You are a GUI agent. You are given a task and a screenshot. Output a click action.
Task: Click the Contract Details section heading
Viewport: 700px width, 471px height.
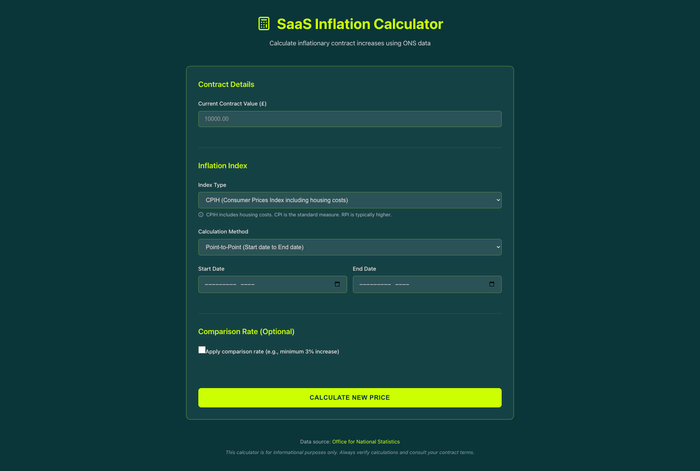226,85
